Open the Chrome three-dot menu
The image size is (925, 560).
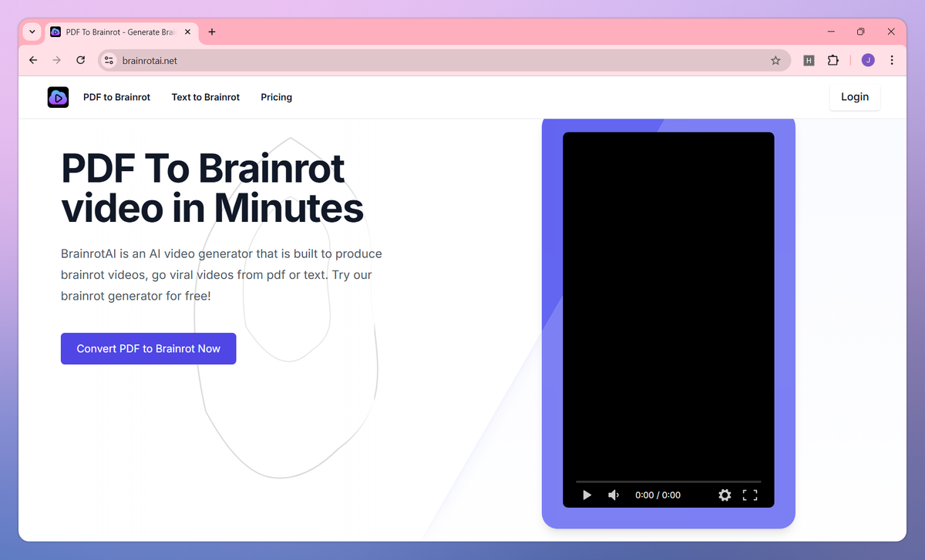[x=892, y=59]
